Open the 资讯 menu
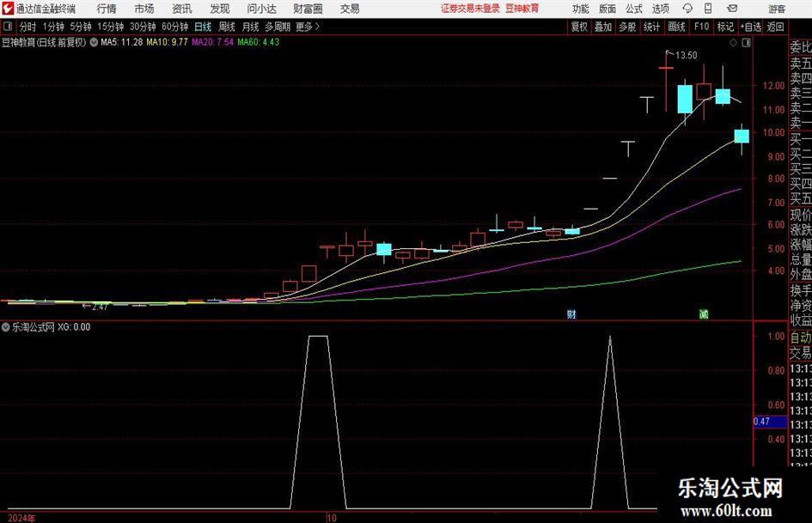Screen dimensions: 812x523 coord(182,9)
